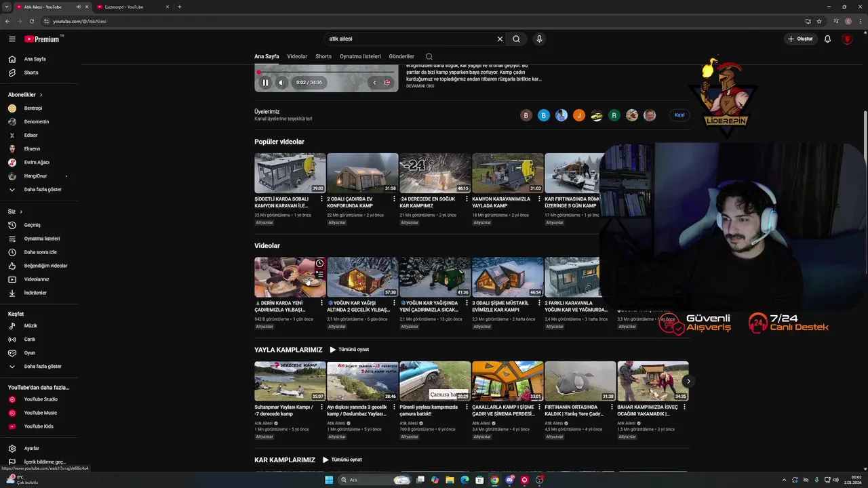Screen dimensions: 868x488
Task: Open Chrome from the taskbar
Action: 494,480
